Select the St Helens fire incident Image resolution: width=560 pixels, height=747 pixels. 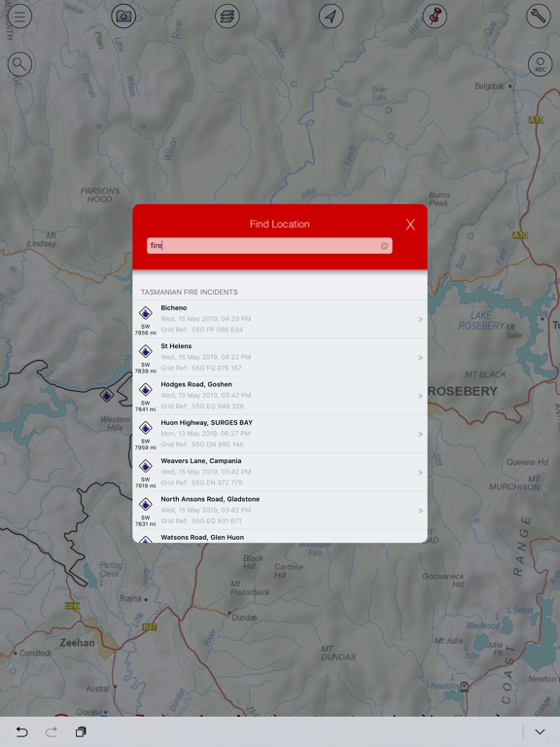(x=280, y=357)
